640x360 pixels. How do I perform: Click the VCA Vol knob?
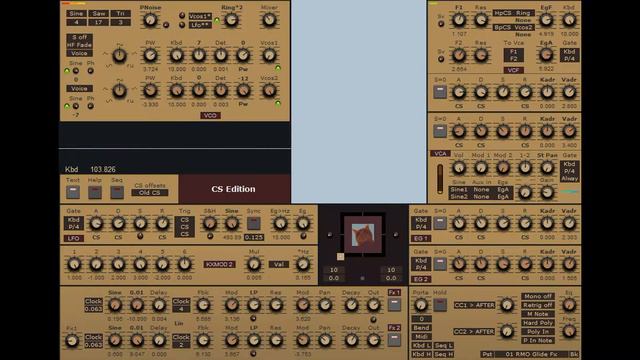coord(459,167)
